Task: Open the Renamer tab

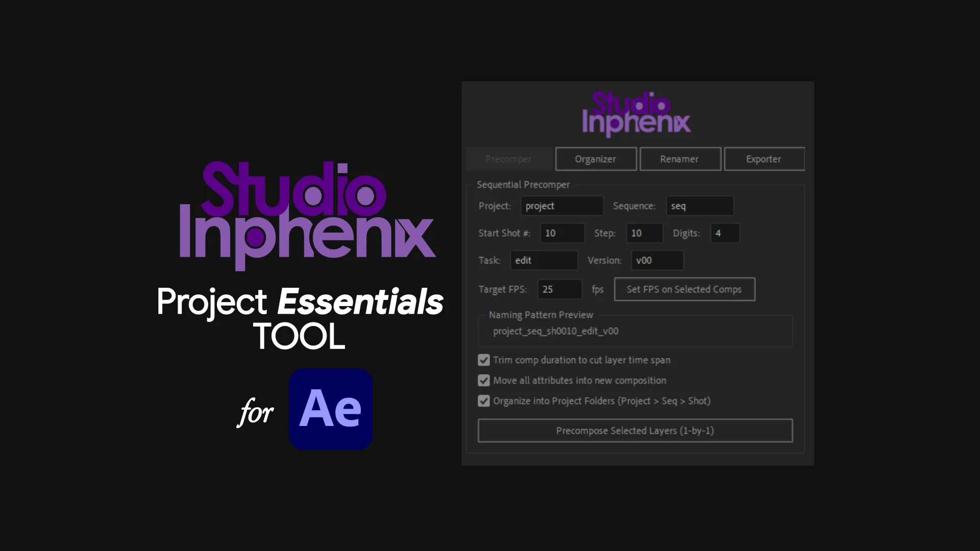Action: 680,159
